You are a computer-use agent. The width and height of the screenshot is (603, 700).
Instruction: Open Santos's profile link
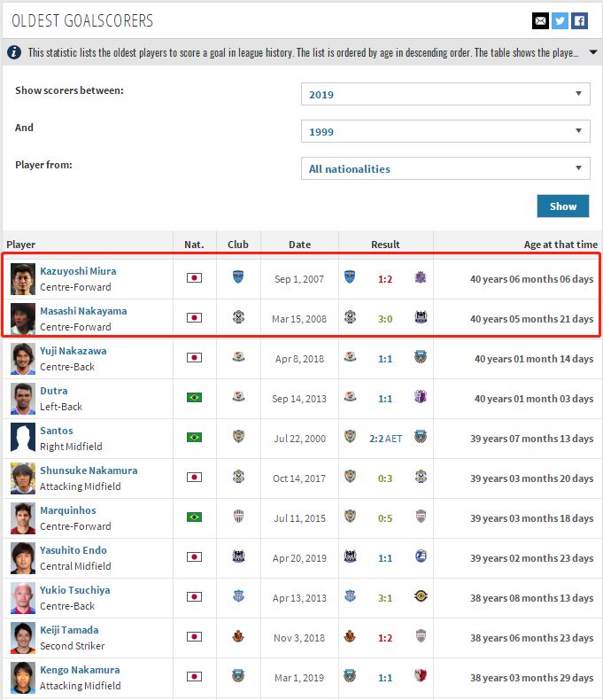click(x=56, y=431)
